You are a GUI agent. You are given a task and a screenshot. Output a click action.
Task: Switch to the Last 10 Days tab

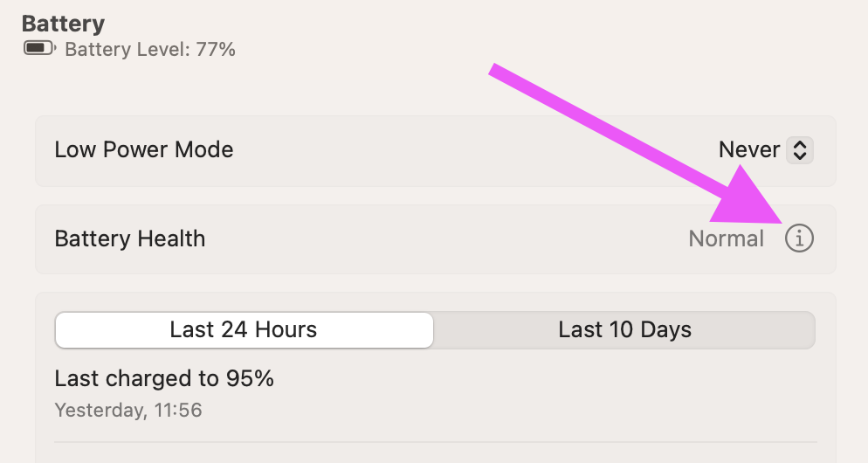(x=624, y=330)
